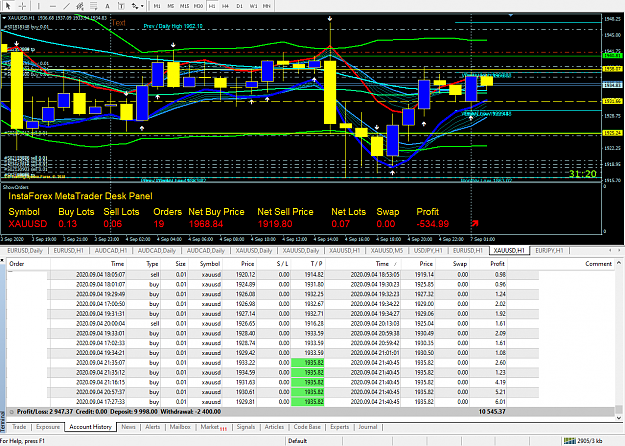Select the text label 'T' tool
Screen dimensions: 625x446
coord(121,6)
